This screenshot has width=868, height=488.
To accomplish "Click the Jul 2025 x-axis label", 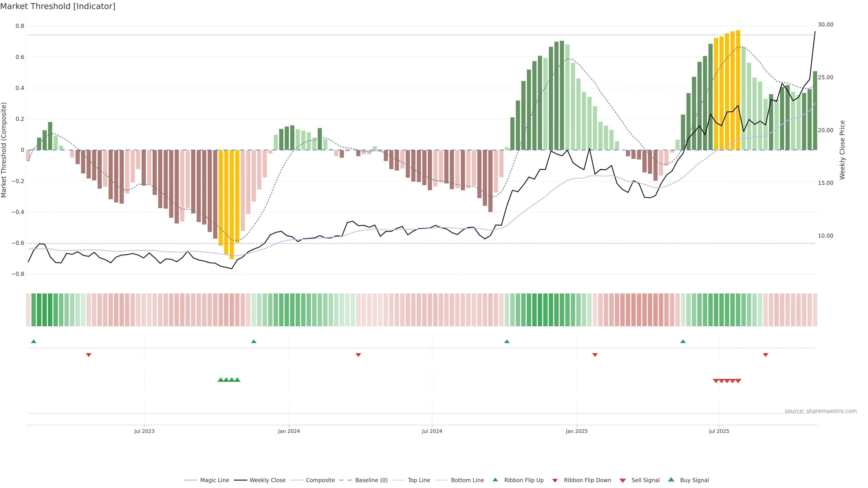I will [719, 431].
